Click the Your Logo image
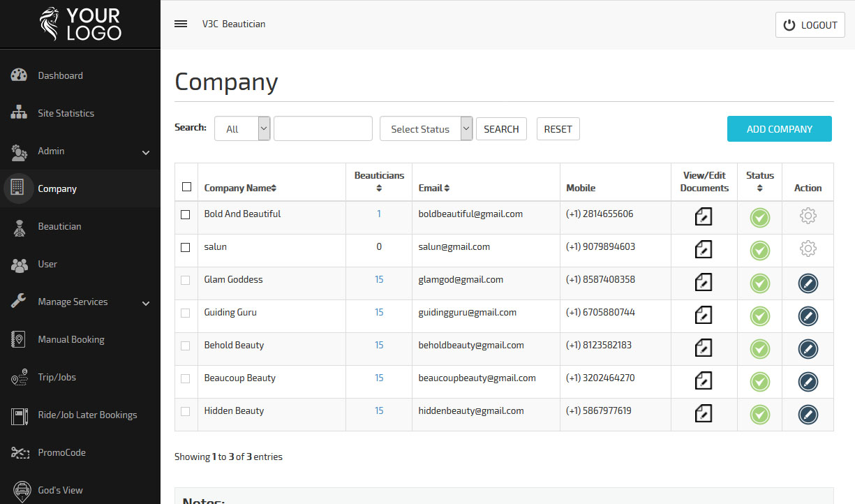This screenshot has height=504, width=855. (80, 24)
